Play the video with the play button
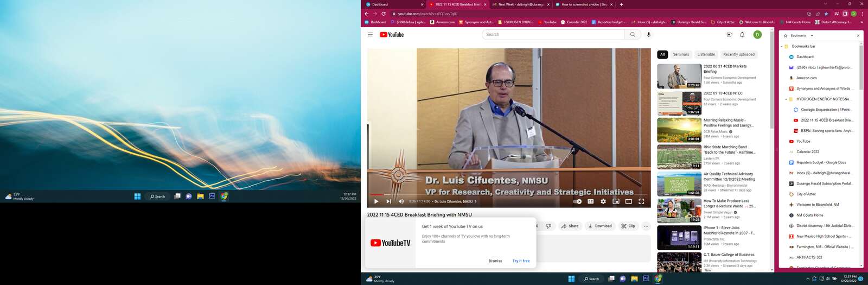This screenshot has width=868, height=285. tap(376, 201)
